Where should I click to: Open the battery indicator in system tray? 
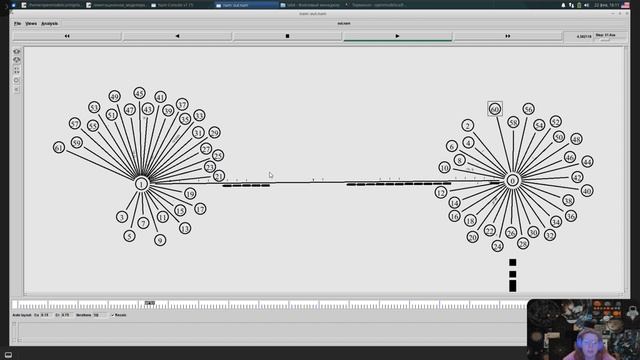coord(579,5)
